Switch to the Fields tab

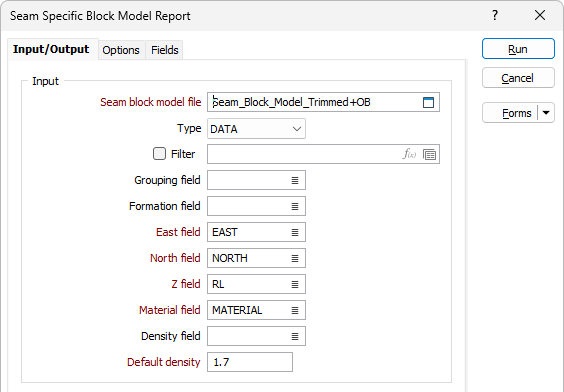[165, 50]
